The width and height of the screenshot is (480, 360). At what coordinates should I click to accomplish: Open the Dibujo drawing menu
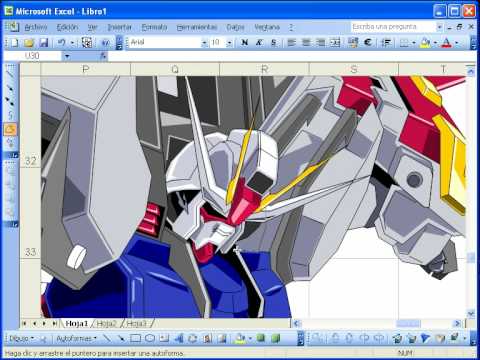(21, 338)
